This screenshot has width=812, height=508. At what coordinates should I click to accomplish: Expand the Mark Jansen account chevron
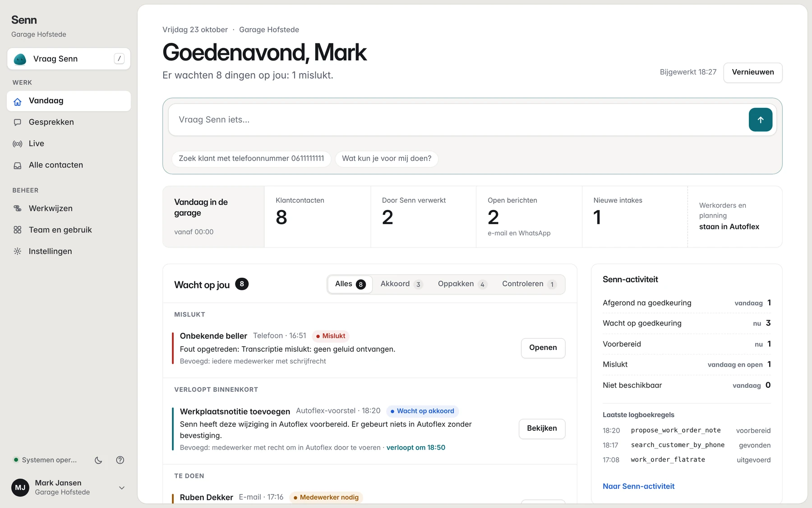click(122, 488)
